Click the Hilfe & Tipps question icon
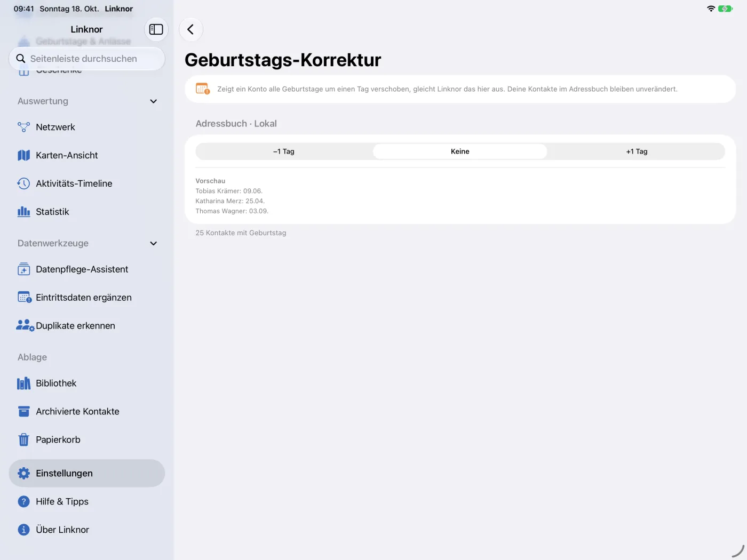This screenshot has height=560, width=747. [23, 502]
